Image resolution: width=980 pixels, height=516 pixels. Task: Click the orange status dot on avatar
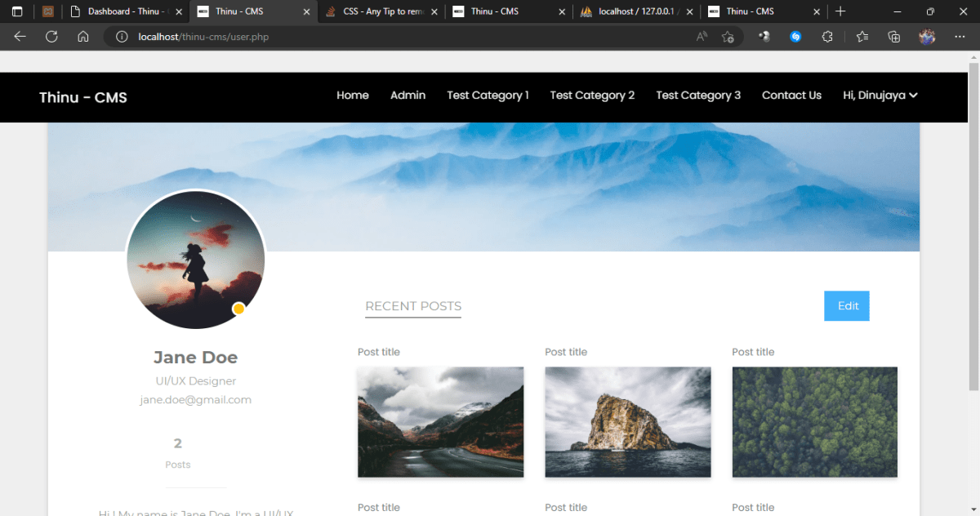click(x=239, y=309)
